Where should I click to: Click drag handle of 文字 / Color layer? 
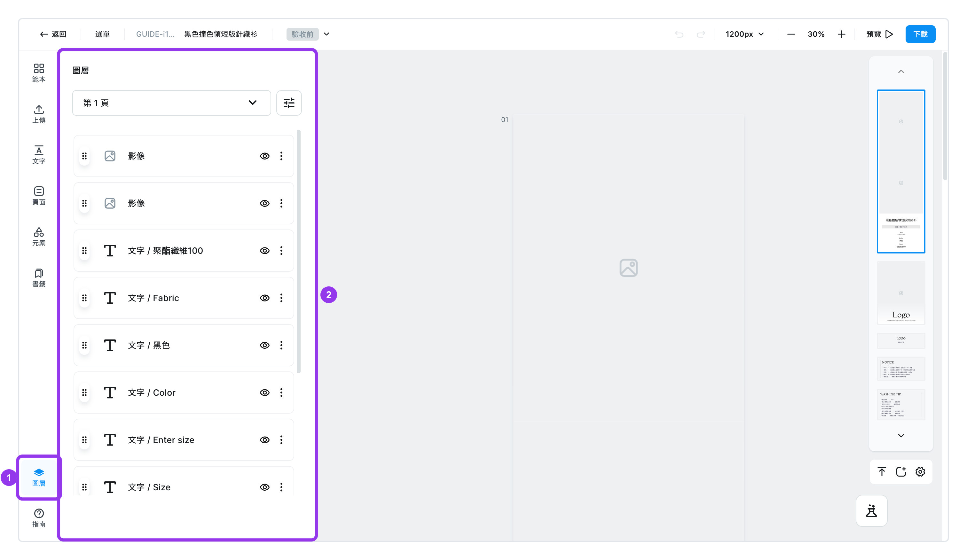pyautogui.click(x=84, y=393)
